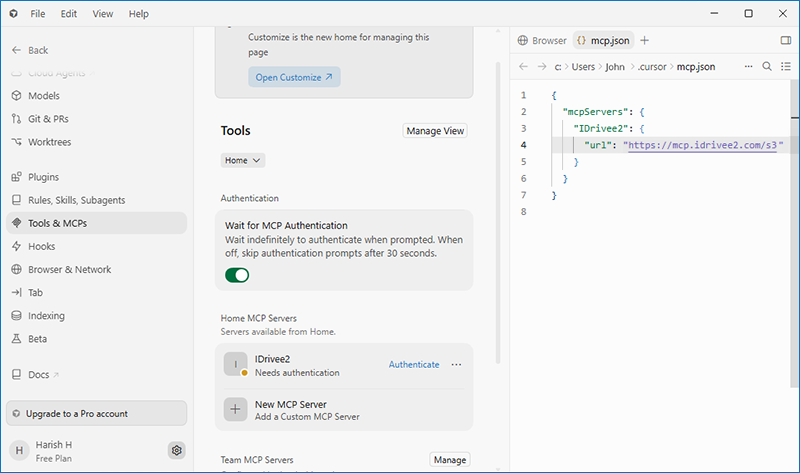Image resolution: width=800 pixels, height=473 pixels.
Task: Open the Plugins section
Action: coord(35,177)
